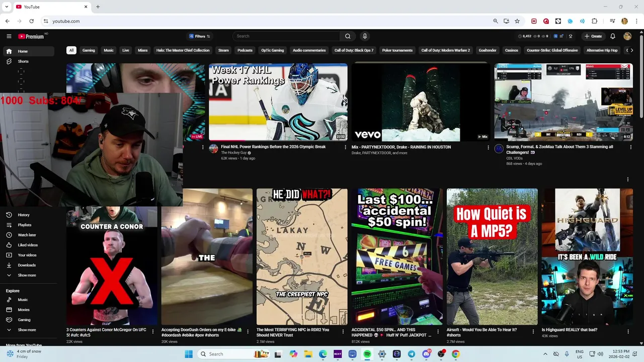Bookmark this tab with the star
The image size is (644, 362).
pyautogui.click(x=517, y=21)
